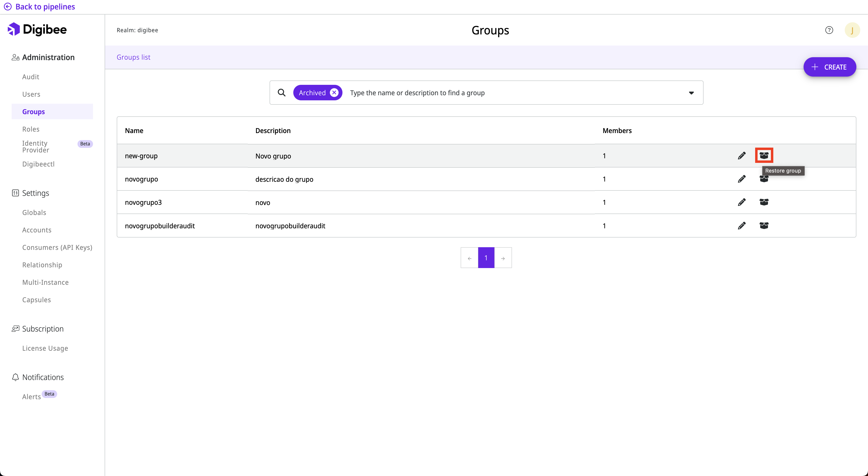Open the Roles sidebar item
Image resolution: width=868 pixels, height=476 pixels.
[x=31, y=129]
